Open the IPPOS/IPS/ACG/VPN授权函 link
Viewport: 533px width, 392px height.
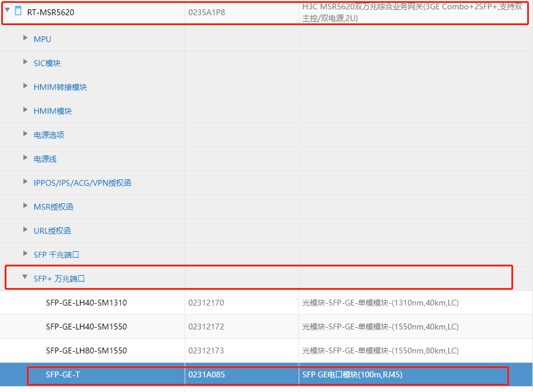click(82, 183)
